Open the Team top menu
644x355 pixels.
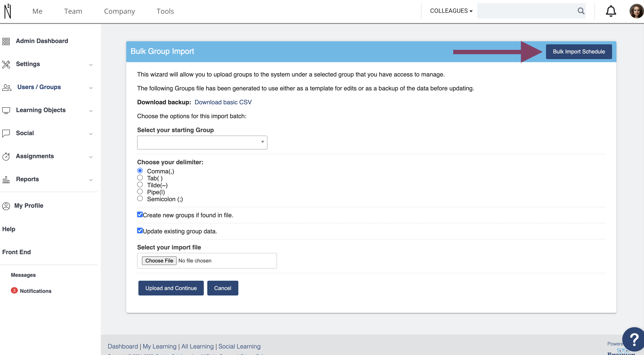pyautogui.click(x=73, y=11)
